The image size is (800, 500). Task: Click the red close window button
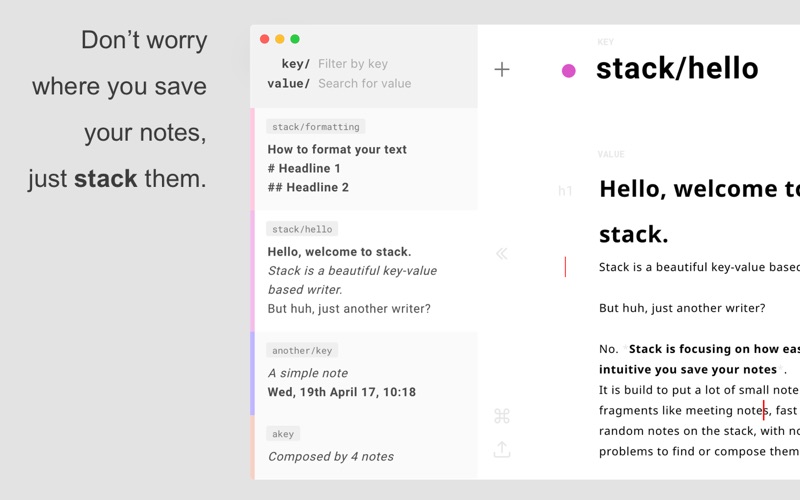(x=264, y=39)
